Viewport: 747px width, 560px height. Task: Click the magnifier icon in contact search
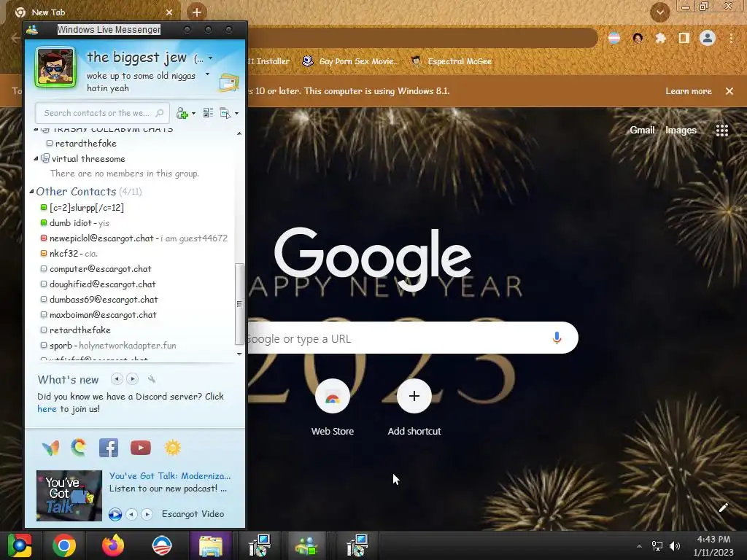tap(160, 113)
